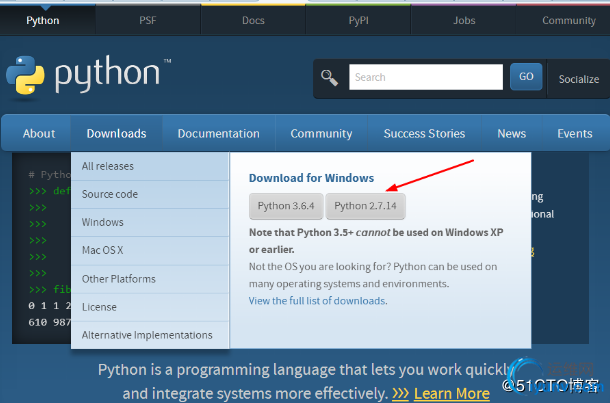Select All releases in Downloads menu

coord(108,166)
